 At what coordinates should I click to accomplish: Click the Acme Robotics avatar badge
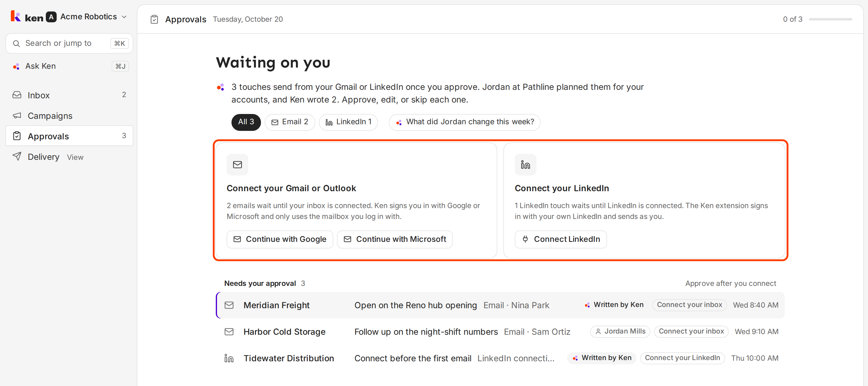pos(51,17)
